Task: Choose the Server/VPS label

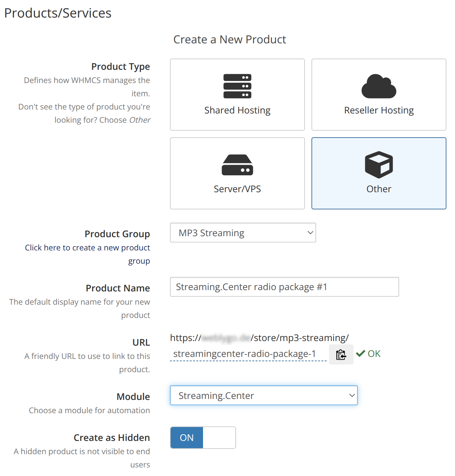Action: 237,189
